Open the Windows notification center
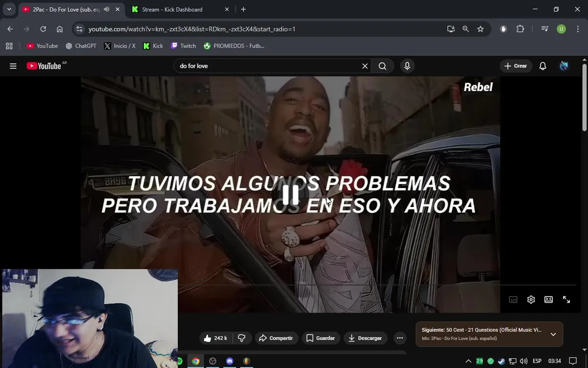Screen dimensions: 588x368 tap(573, 361)
